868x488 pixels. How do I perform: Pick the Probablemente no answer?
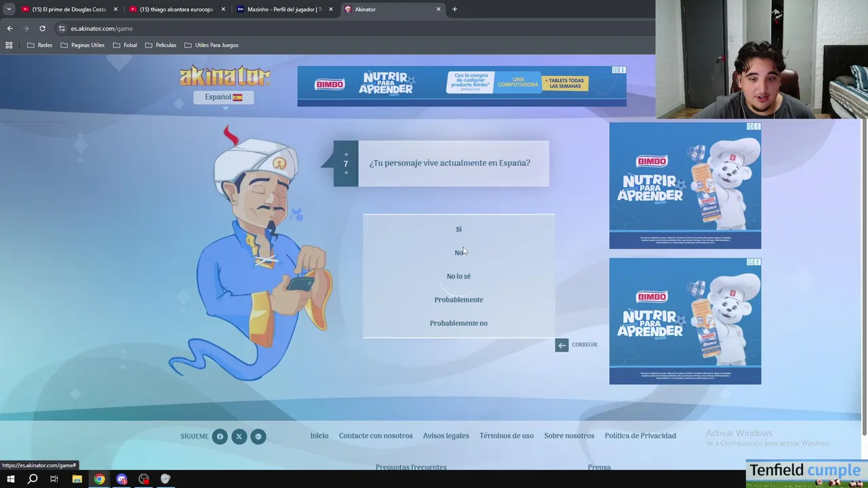458,323
